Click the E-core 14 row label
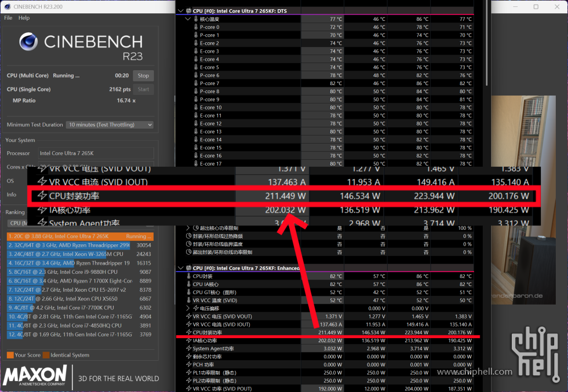Viewport: 568px width, 392px height. (210, 140)
